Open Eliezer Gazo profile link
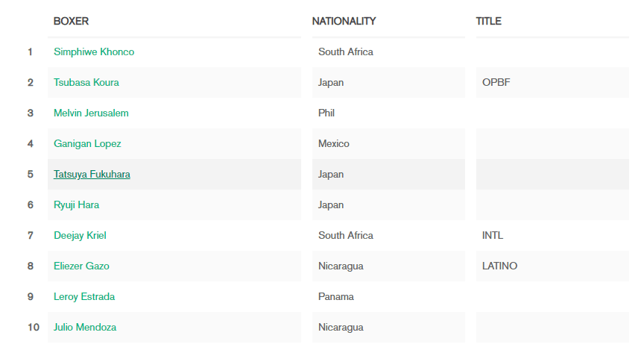The width and height of the screenshot is (644, 353). point(81,266)
